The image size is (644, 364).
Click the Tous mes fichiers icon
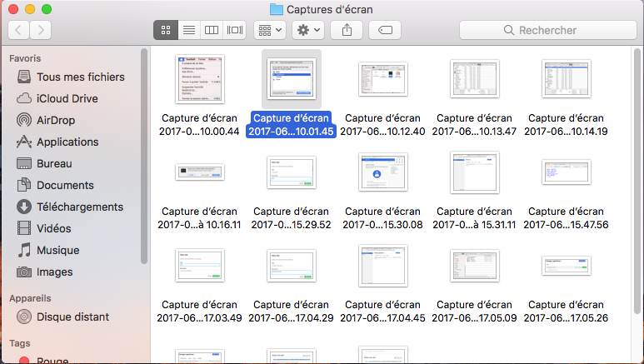24,77
